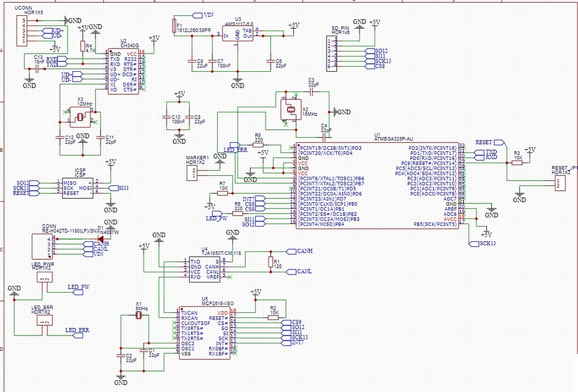Select the ICSP header connector
The height and width of the screenshot is (392, 578).
[76, 186]
